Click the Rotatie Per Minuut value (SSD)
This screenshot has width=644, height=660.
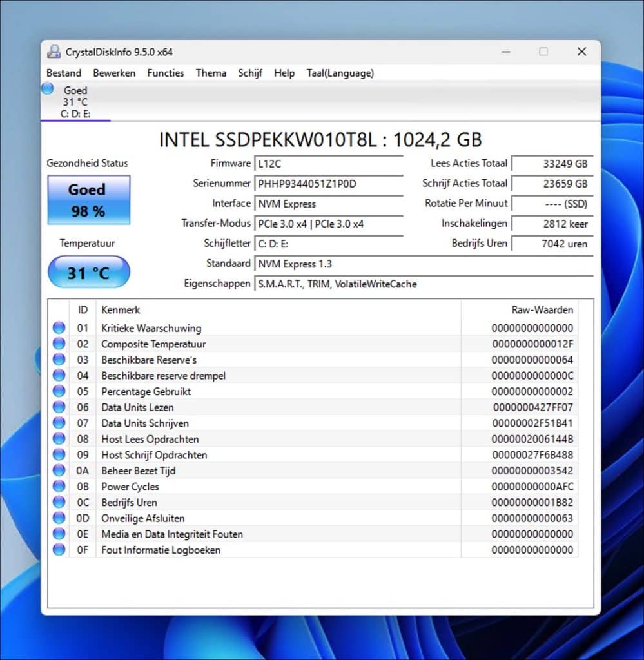click(552, 204)
